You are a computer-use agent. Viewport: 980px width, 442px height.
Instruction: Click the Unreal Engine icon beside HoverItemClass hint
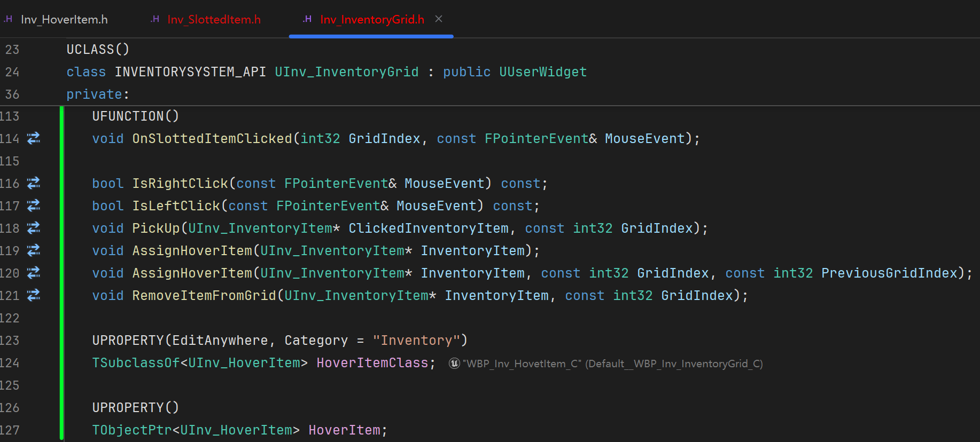coord(454,364)
